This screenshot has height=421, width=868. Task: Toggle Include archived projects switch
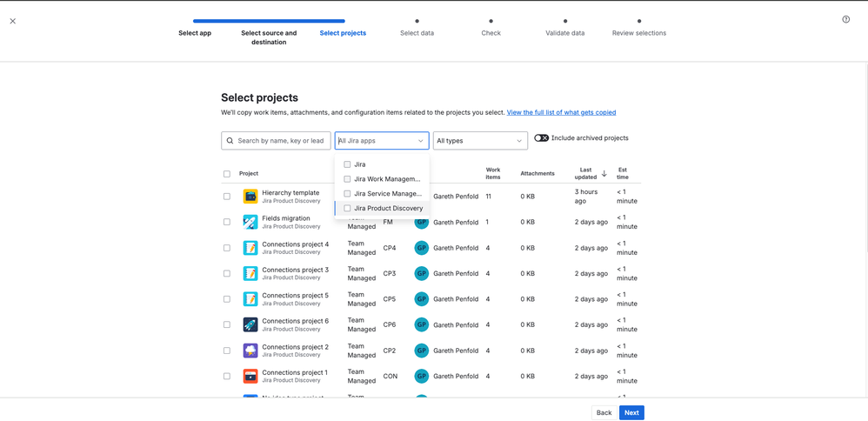(x=541, y=138)
